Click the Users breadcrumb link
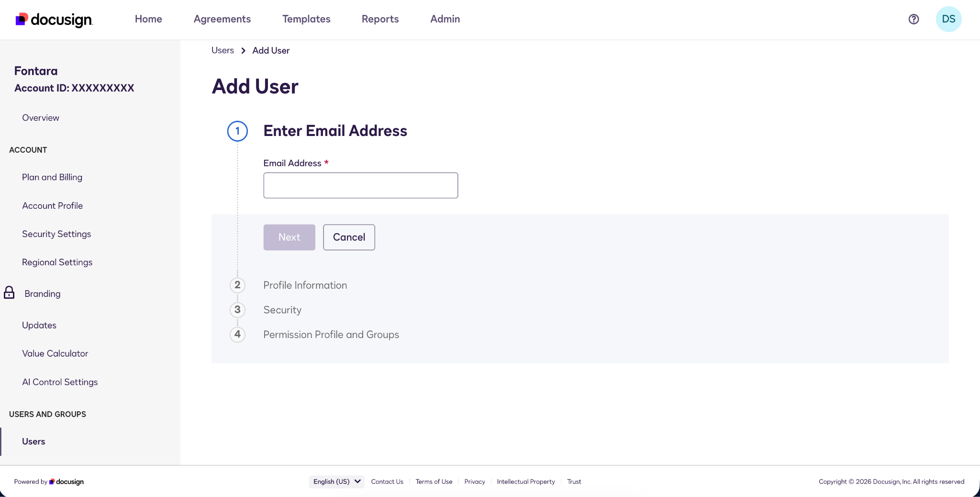The height and width of the screenshot is (497, 980). 223,50
